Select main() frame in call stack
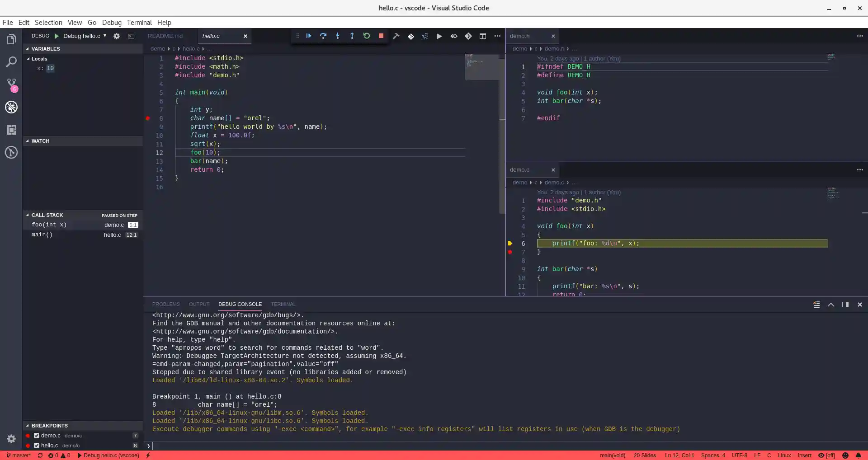Screen dimensions: 868x460 click(42, 235)
